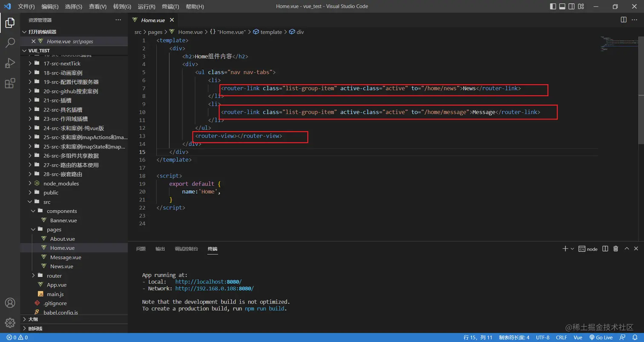Image resolution: width=644 pixels, height=342 pixels.
Task: Open the Accounts icon in activity bar
Action: 10,303
